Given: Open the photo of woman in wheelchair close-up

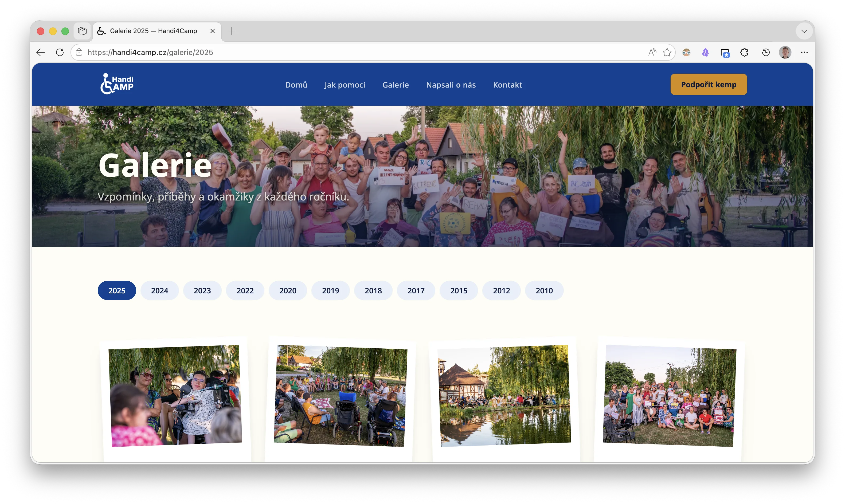Looking at the screenshot, I should point(175,396).
